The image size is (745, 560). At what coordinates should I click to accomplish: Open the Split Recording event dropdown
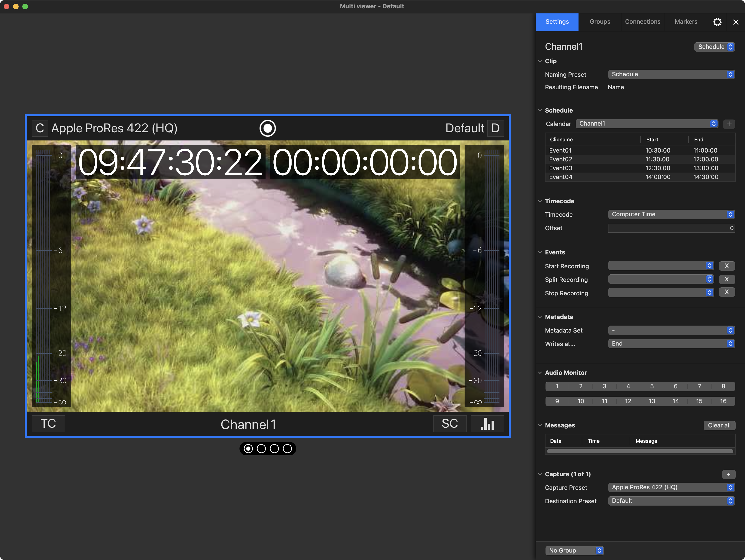661,279
